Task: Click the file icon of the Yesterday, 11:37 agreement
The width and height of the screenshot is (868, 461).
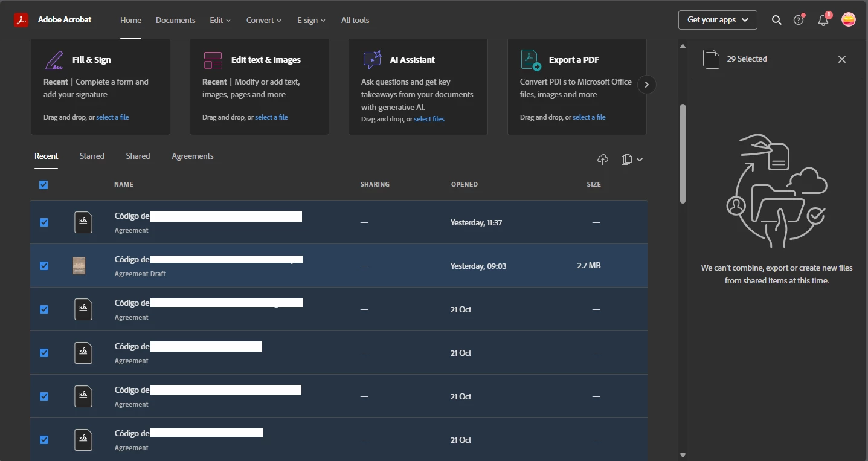Action: pos(83,222)
